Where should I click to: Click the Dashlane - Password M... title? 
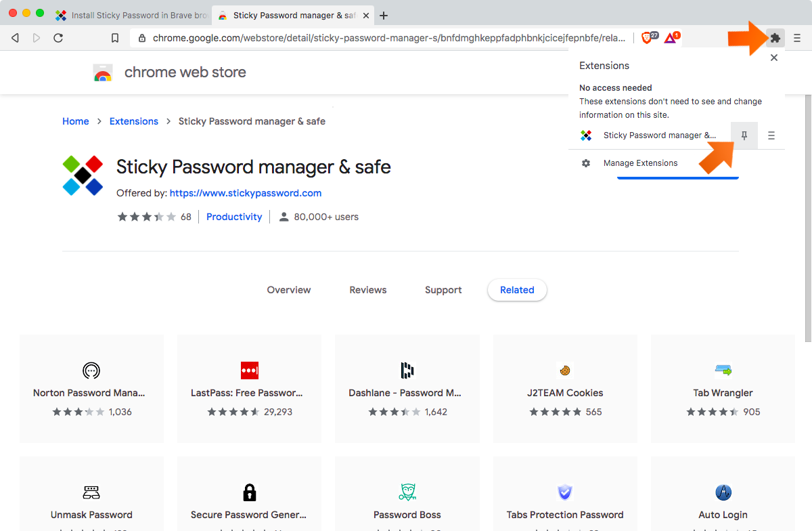pyautogui.click(x=405, y=393)
